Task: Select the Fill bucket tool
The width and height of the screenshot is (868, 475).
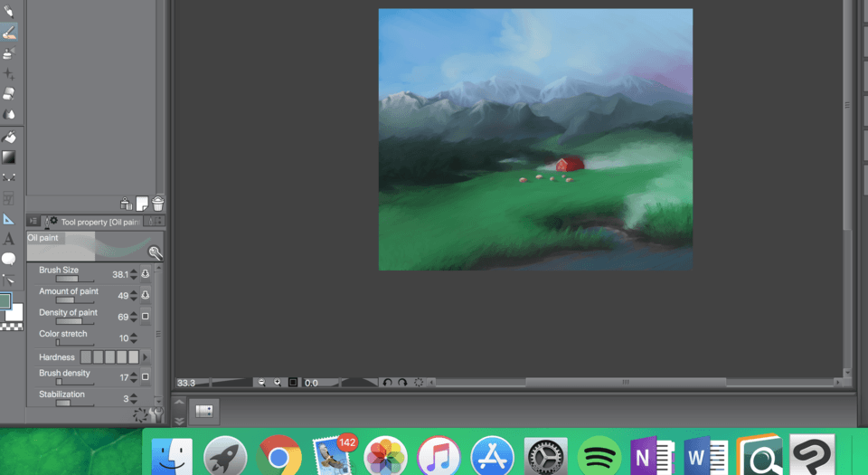Action: tap(9, 137)
